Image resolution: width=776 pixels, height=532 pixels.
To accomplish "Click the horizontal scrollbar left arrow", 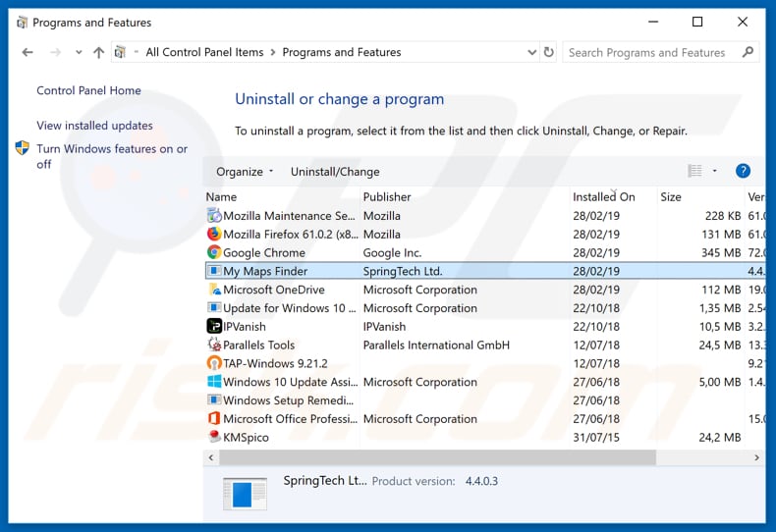I will [211, 457].
